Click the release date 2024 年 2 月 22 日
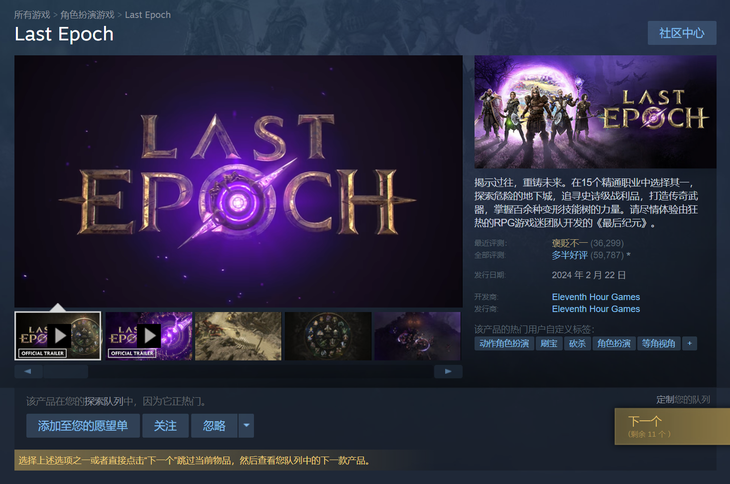The image size is (730, 484). 588,275
